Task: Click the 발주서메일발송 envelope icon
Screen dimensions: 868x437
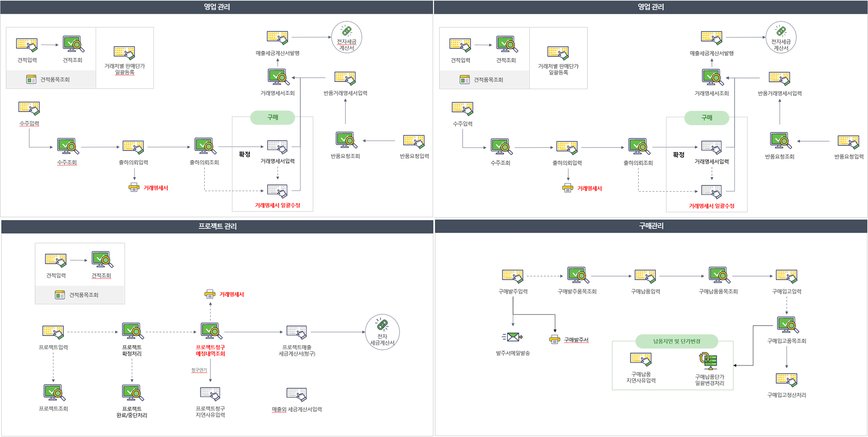Action: [513, 337]
